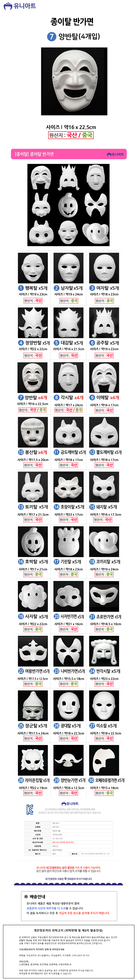This screenshot has width=137, height=980.
Task: Select the 장군탈 x5개 mask thumbnail
Action: click(33, 705)
